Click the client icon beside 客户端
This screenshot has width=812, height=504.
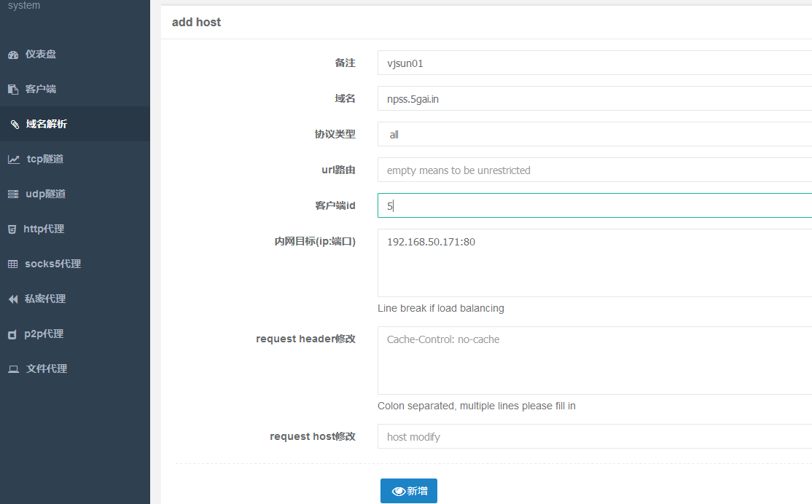[12, 90]
